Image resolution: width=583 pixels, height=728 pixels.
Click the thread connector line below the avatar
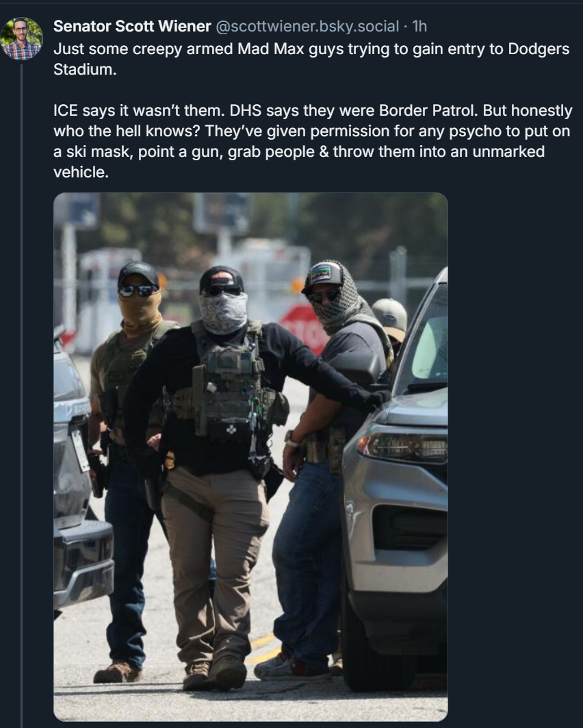tap(21, 394)
